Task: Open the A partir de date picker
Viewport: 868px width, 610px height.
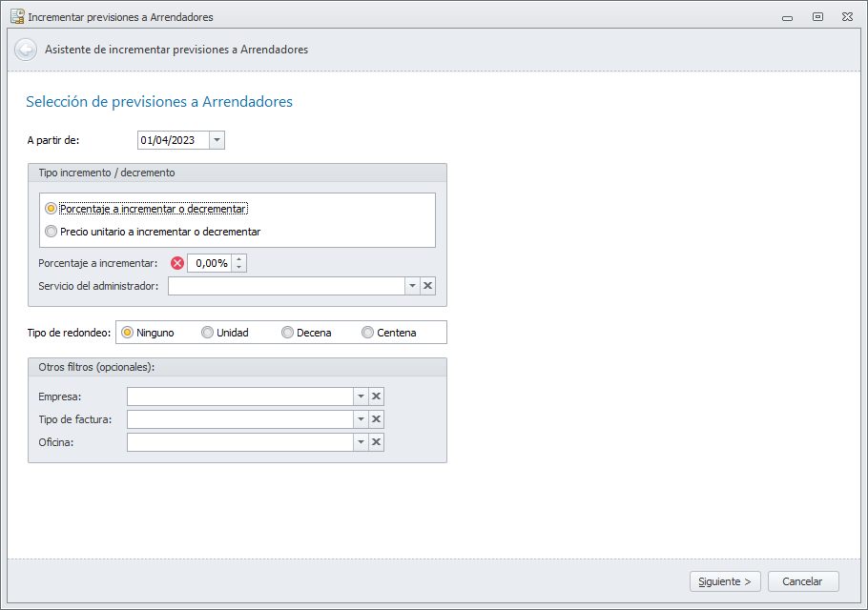Action: pos(217,140)
